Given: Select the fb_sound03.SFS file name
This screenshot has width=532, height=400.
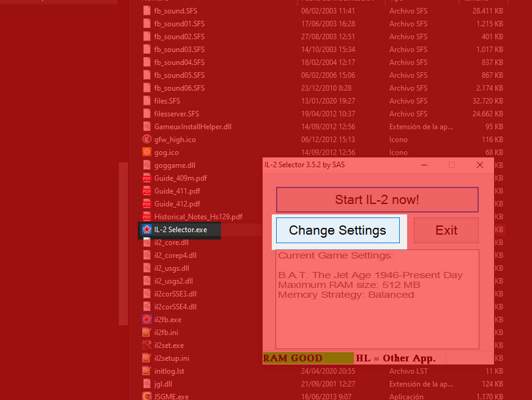Looking at the screenshot, I should [x=179, y=50].
